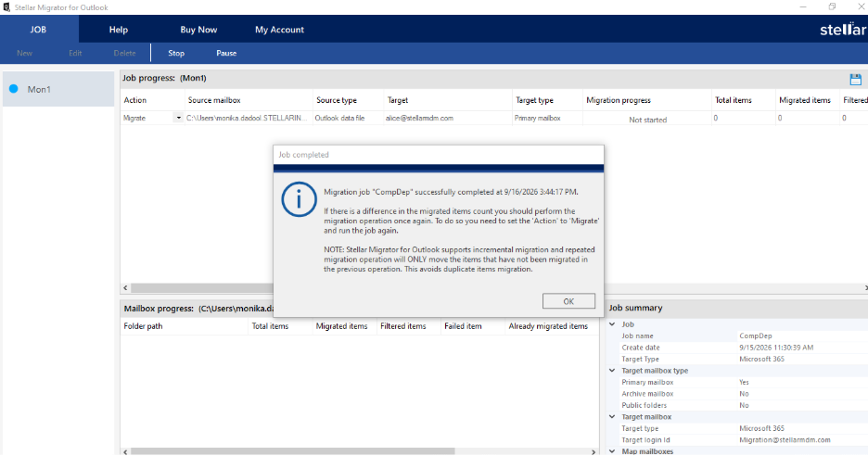Stop the running migration job
Image resolution: width=868 pixels, height=456 pixels.
176,53
